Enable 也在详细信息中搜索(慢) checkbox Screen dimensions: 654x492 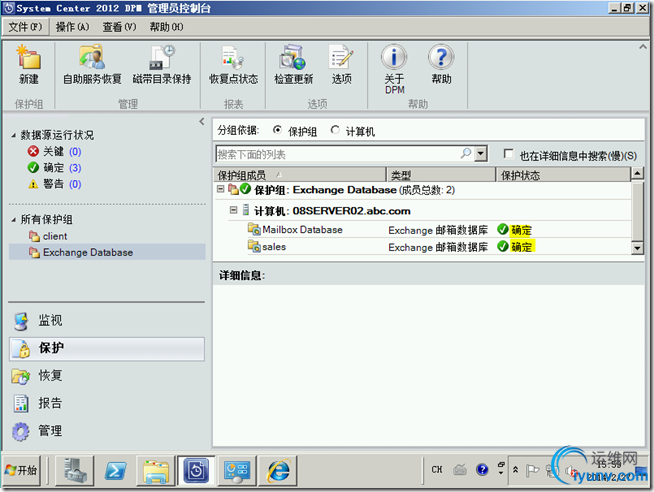(x=508, y=154)
